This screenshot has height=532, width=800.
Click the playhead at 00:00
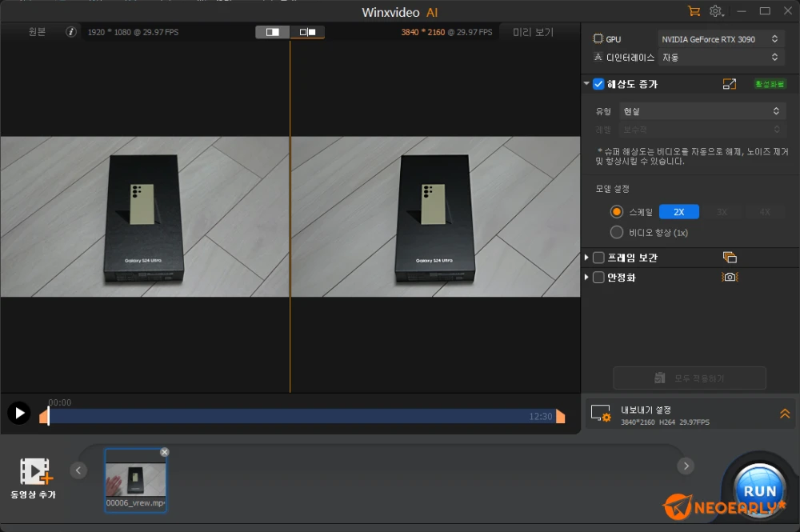[49, 415]
